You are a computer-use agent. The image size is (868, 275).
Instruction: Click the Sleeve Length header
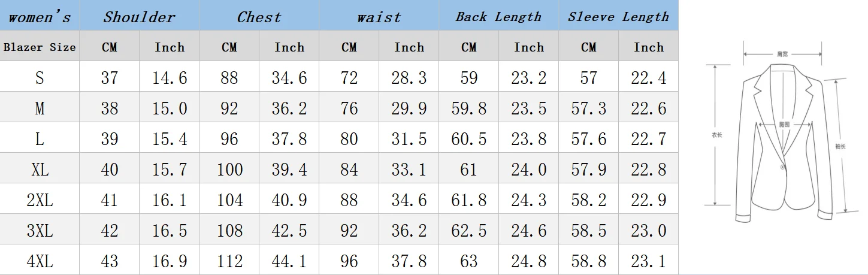pyautogui.click(x=618, y=16)
